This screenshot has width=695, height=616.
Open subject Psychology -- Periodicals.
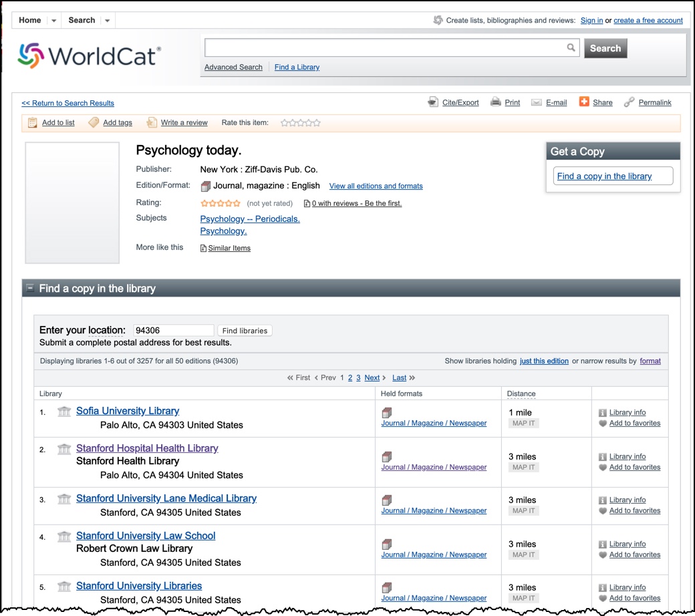[250, 219]
